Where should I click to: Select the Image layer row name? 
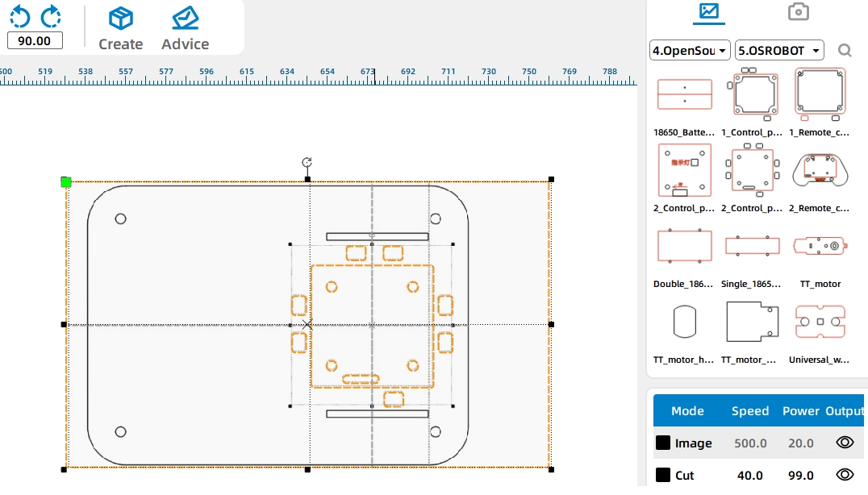click(x=693, y=443)
